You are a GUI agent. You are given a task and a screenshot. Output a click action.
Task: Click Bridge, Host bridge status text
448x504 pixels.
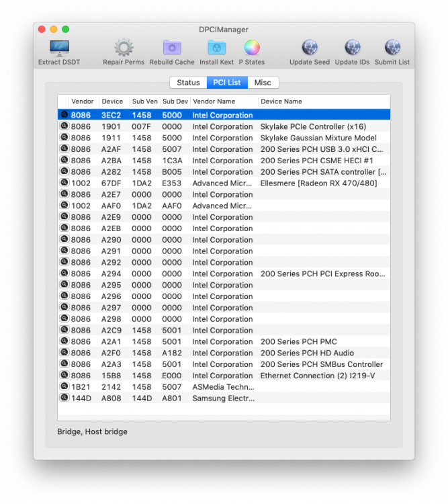[x=92, y=431]
